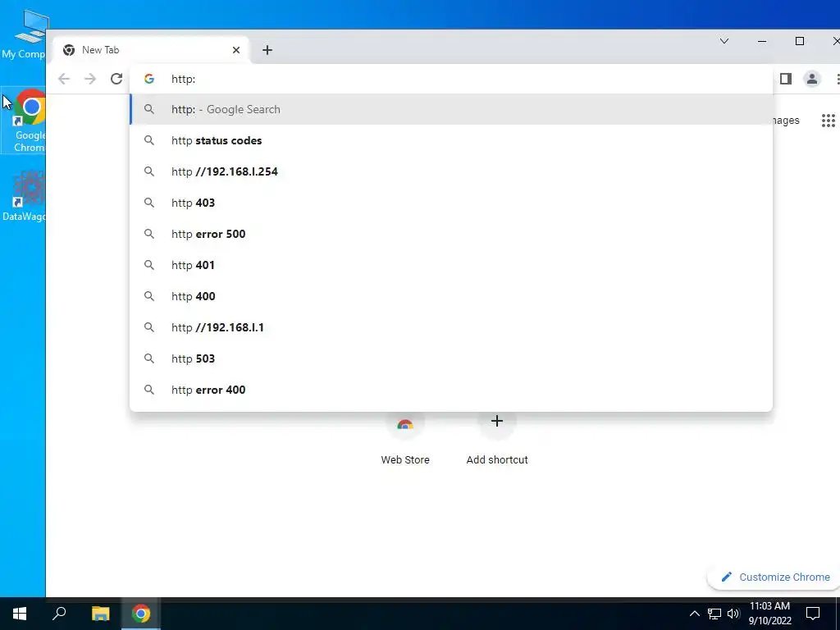Open the taskbar clock and date
Screen dimensions: 840x630
click(769, 614)
